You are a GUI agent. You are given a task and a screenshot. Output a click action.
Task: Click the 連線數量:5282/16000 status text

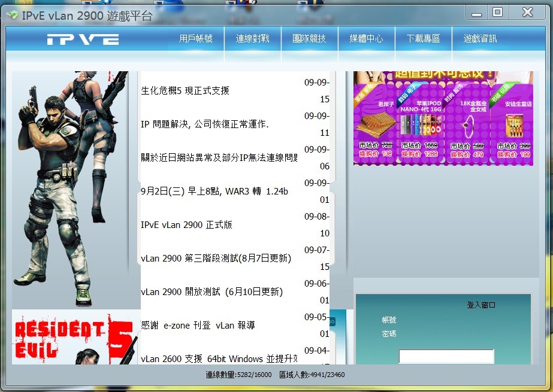(x=239, y=375)
